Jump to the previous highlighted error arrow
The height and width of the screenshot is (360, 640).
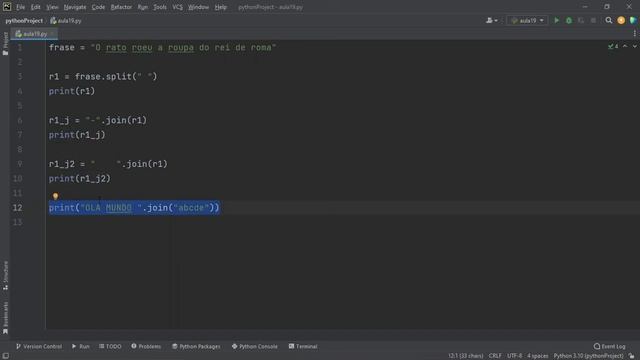[x=625, y=47]
